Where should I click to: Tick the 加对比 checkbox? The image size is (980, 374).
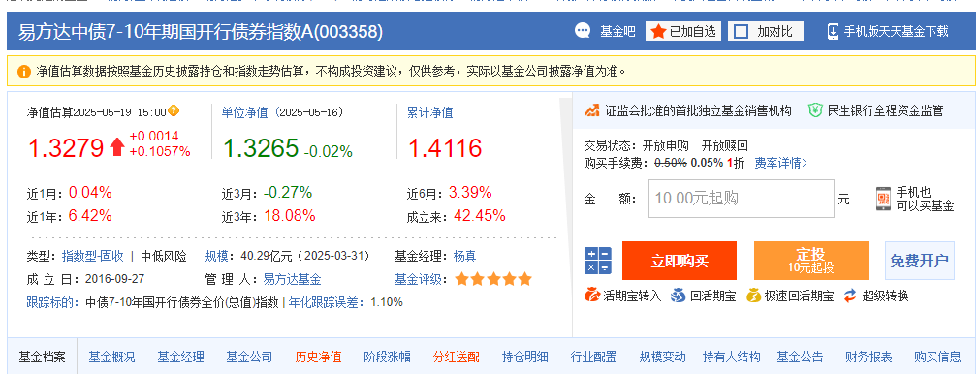click(741, 32)
